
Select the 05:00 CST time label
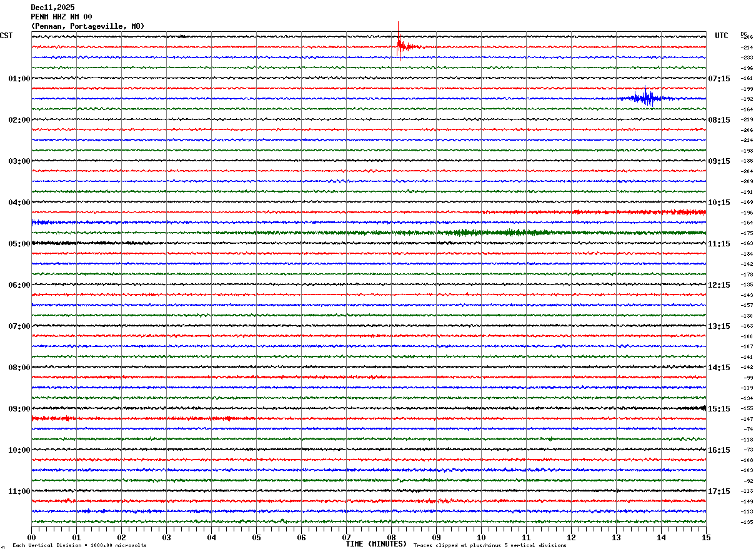(x=19, y=244)
